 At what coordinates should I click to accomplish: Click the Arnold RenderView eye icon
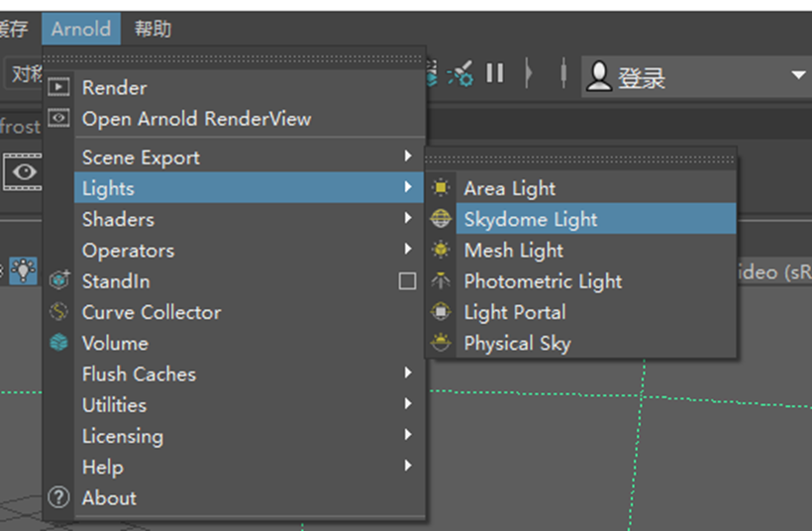tap(58, 118)
